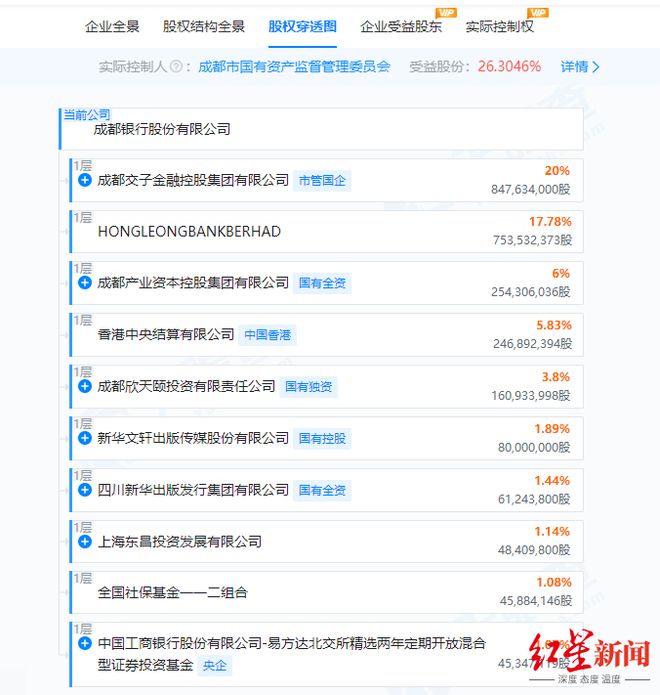
Task: Expand 上海东昌投资发展有限公司 plus icon
Action: [x=85, y=542]
